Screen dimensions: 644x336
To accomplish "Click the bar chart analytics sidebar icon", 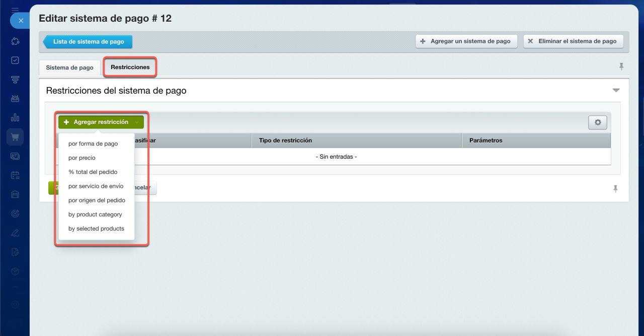I will (15, 118).
